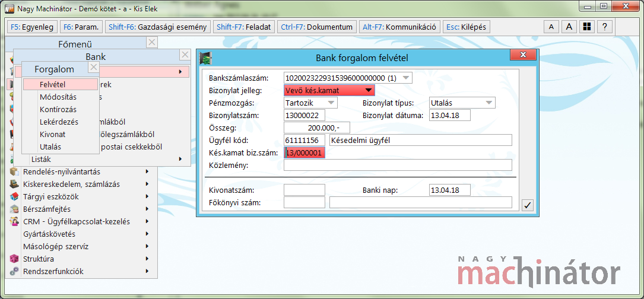Click the cash register icon beside Kiskereskedelem
Image resolution: width=644 pixels, height=299 pixels.
[x=14, y=185]
